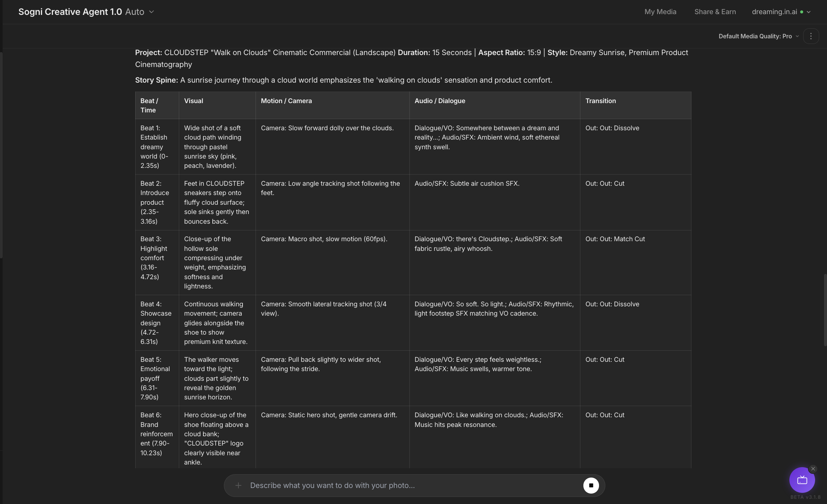Image resolution: width=827 pixels, height=504 pixels.
Task: Click 'Audio/SFX: Subtle air cushion SFX.' cell
Action: pyautogui.click(x=495, y=202)
